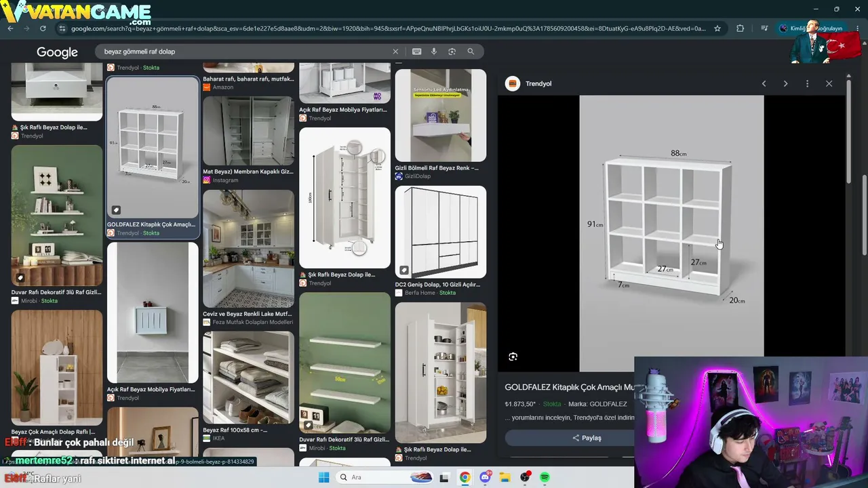Viewport: 868px width, 488px height.
Task: Show previous image in the preview panel
Action: tap(764, 83)
